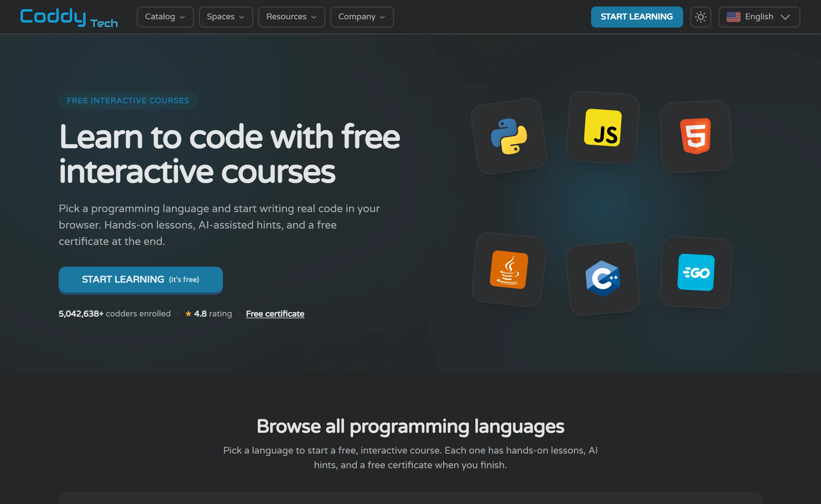Open the Java course tile
Viewport: 821px width, 504px height.
click(509, 270)
